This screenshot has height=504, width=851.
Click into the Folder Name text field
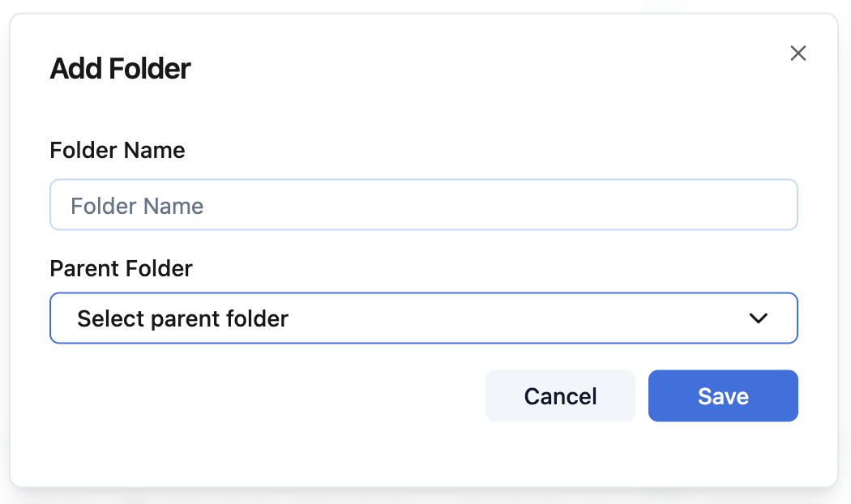[x=423, y=205]
